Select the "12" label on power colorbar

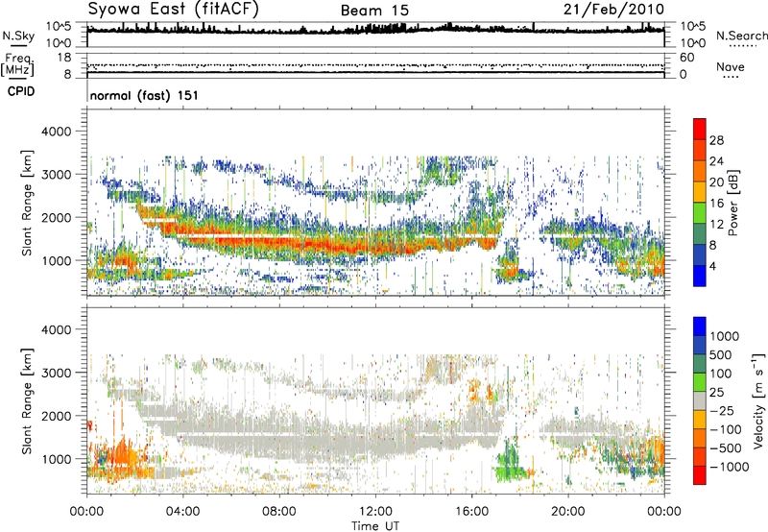(716, 225)
